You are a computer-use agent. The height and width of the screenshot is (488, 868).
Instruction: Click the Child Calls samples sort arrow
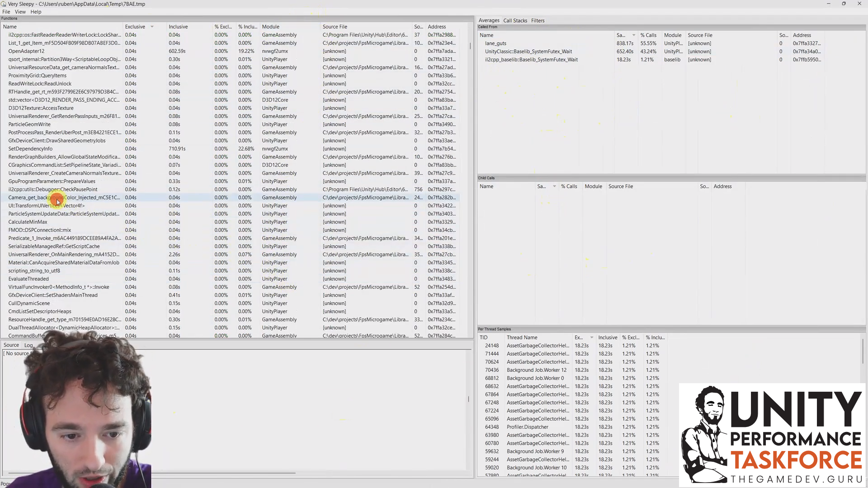pos(554,187)
